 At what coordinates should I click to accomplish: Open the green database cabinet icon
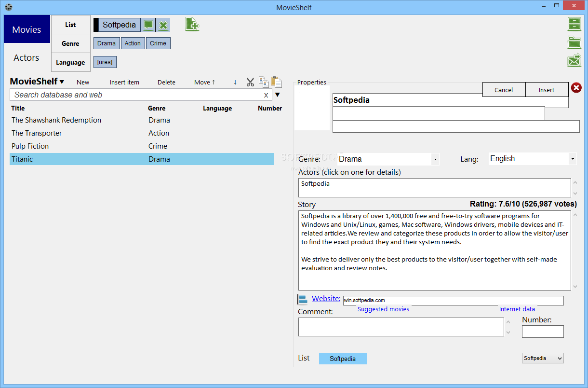pos(574,24)
